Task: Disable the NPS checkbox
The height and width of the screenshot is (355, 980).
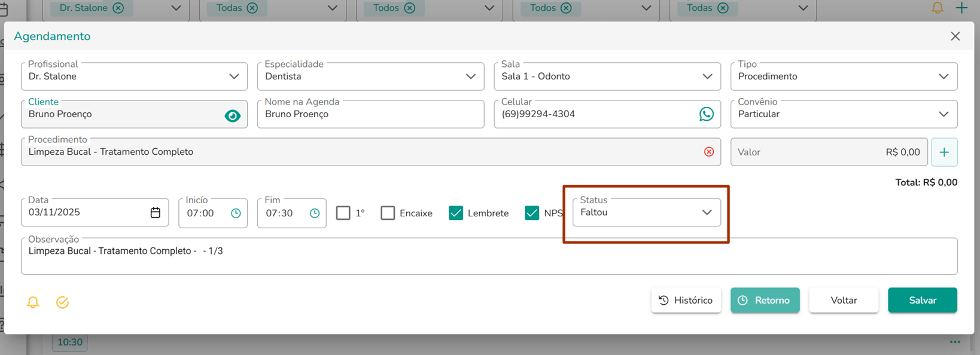Action: click(x=532, y=213)
